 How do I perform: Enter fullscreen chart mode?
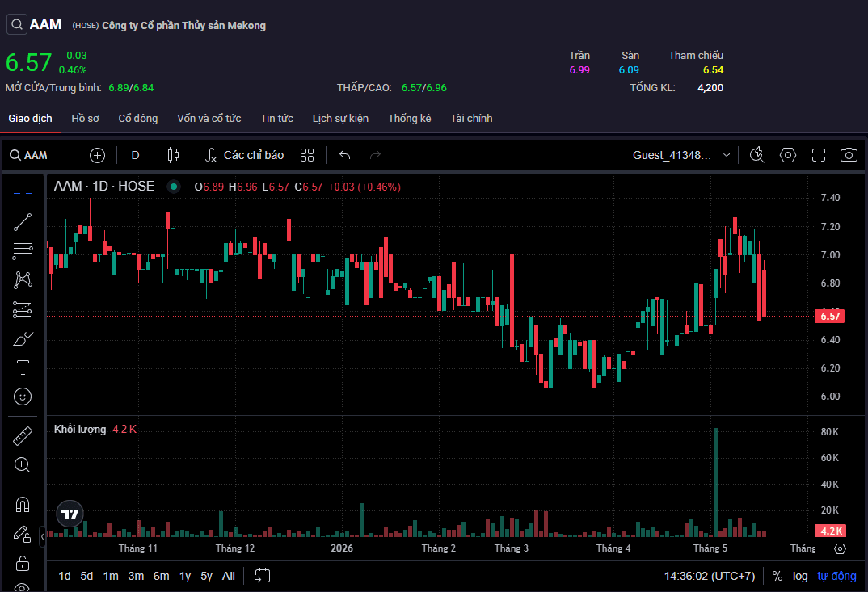click(x=819, y=155)
